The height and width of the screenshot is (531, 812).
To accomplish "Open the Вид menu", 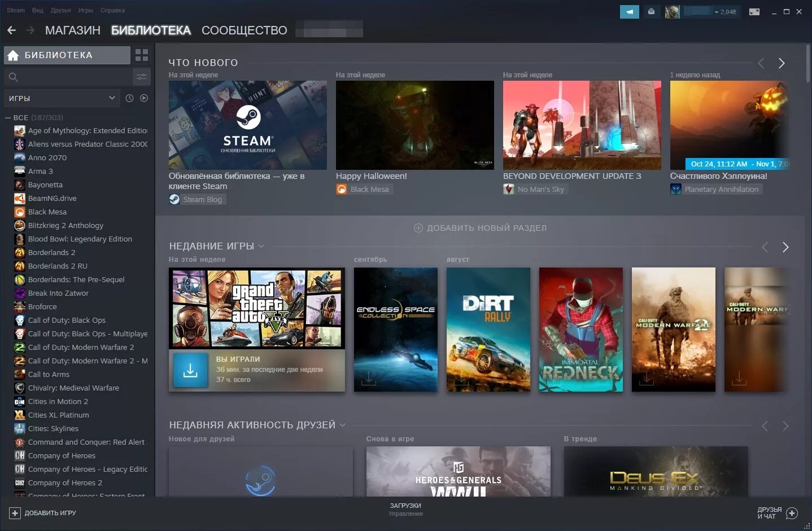I will [x=38, y=10].
